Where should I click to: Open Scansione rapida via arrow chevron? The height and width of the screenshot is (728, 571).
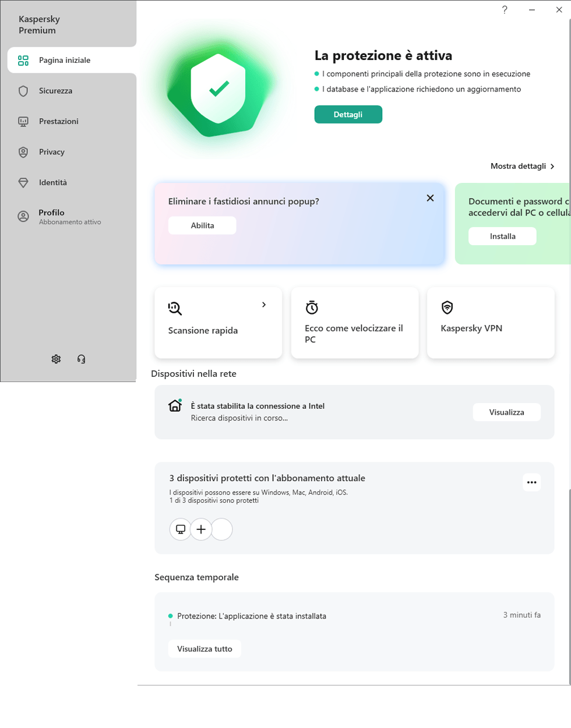264,304
